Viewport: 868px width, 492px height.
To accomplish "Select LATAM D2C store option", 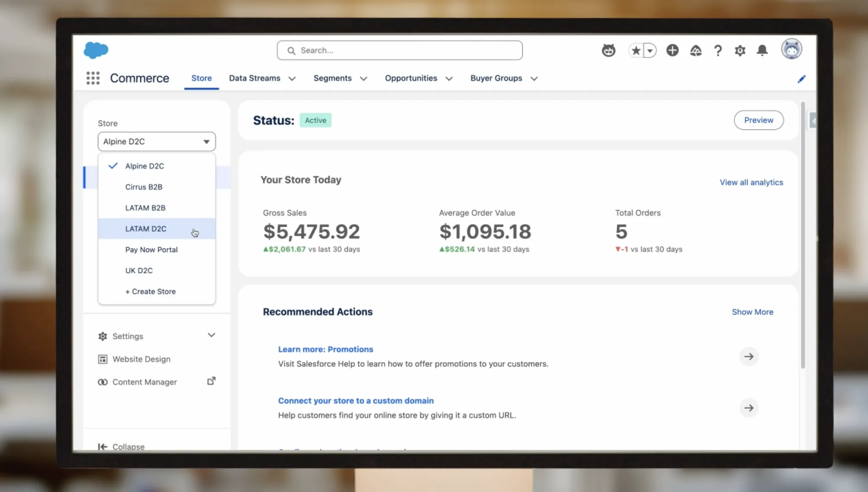I will pos(157,229).
